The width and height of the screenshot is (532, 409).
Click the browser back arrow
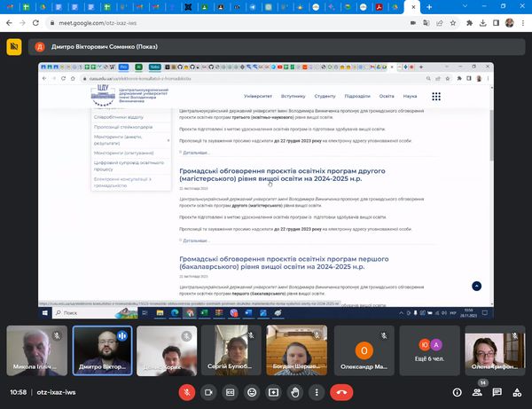[x=11, y=24]
